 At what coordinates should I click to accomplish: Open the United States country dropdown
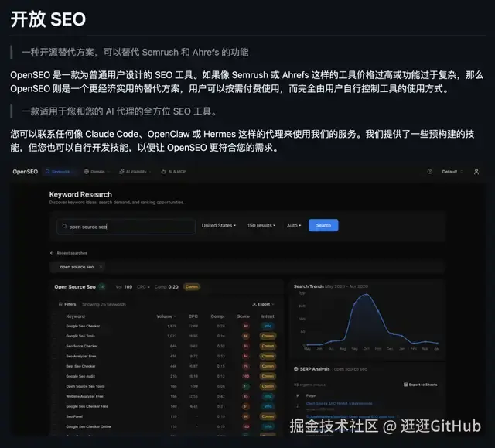218,225
